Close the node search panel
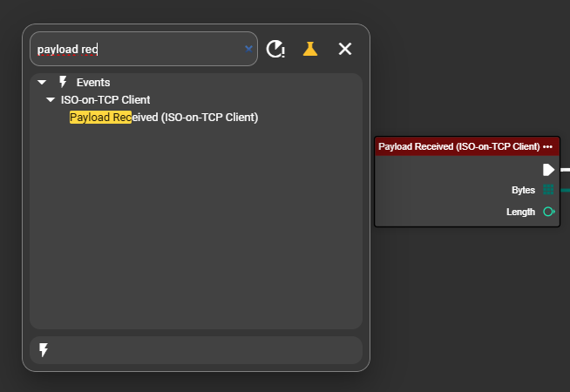570x392 pixels. click(345, 49)
